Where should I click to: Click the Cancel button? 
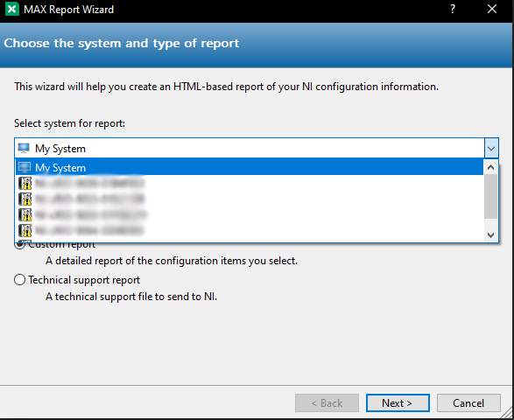pyautogui.click(x=468, y=403)
